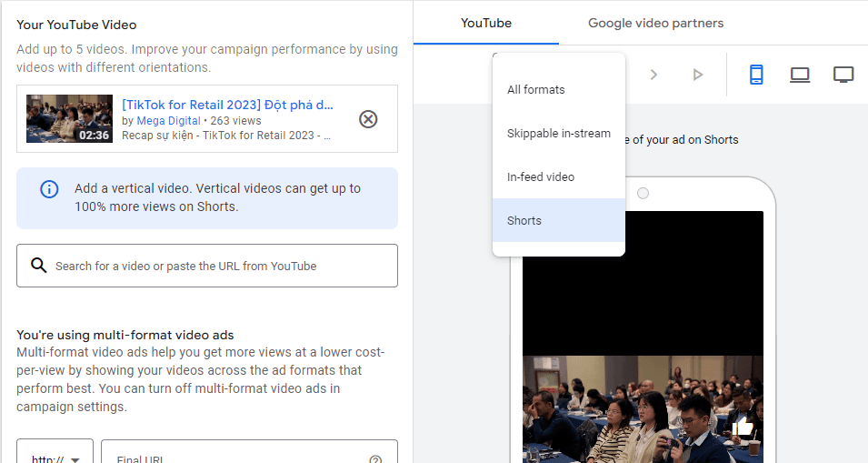868x463 pixels.
Task: Pick the In-feed video format option
Action: point(541,176)
